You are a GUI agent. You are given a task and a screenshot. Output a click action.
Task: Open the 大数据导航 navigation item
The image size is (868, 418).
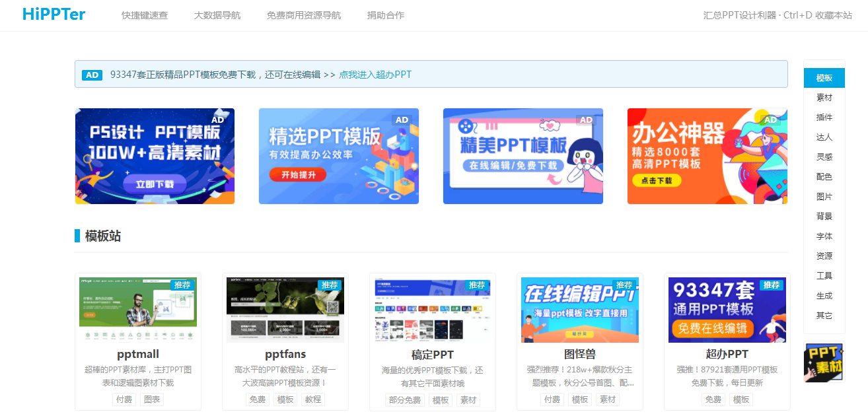tap(217, 15)
